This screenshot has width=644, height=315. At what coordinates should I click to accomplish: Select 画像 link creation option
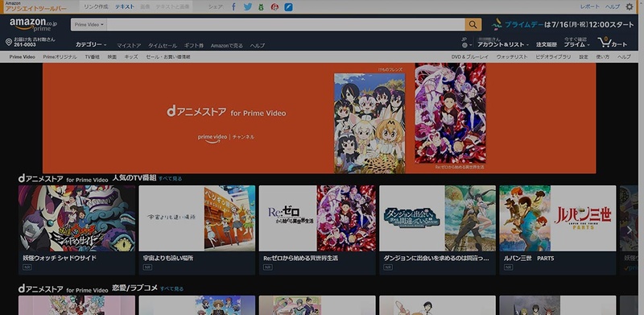pos(145,6)
